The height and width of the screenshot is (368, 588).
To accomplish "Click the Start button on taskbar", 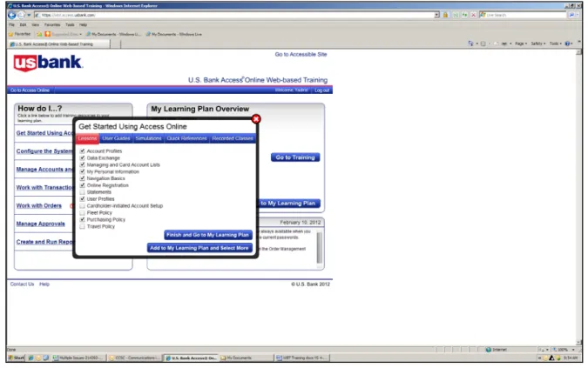I will (17, 358).
